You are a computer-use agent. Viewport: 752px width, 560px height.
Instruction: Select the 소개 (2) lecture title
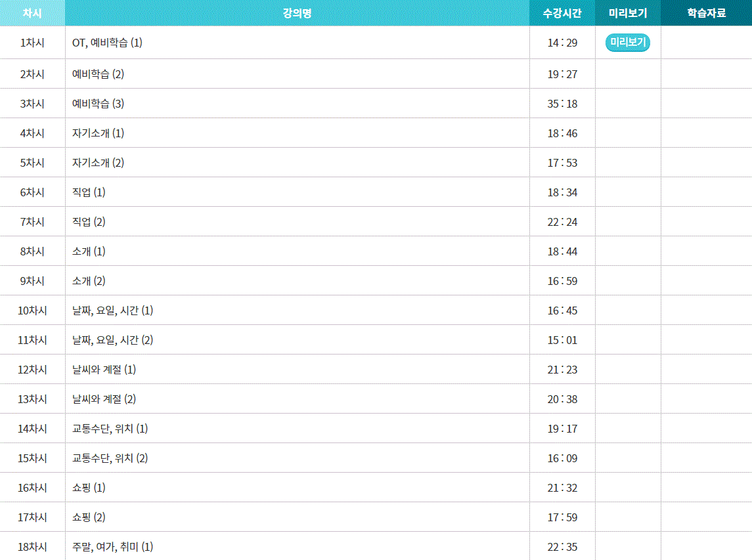click(89, 281)
